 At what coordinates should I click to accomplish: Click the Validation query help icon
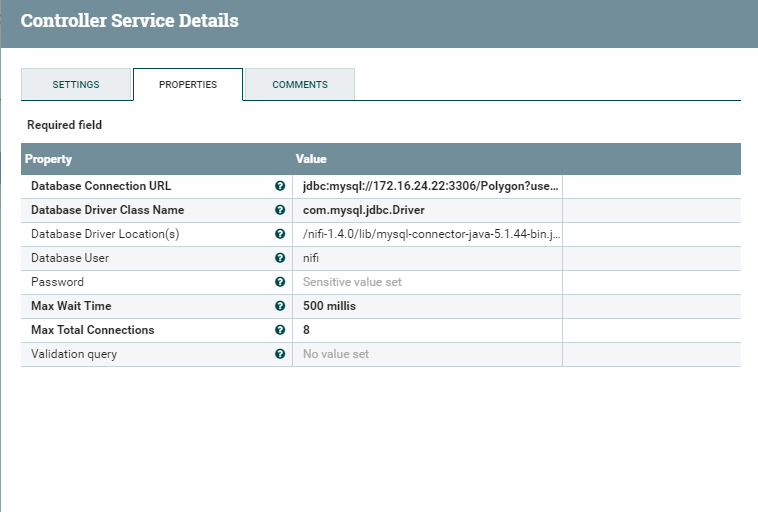click(280, 354)
